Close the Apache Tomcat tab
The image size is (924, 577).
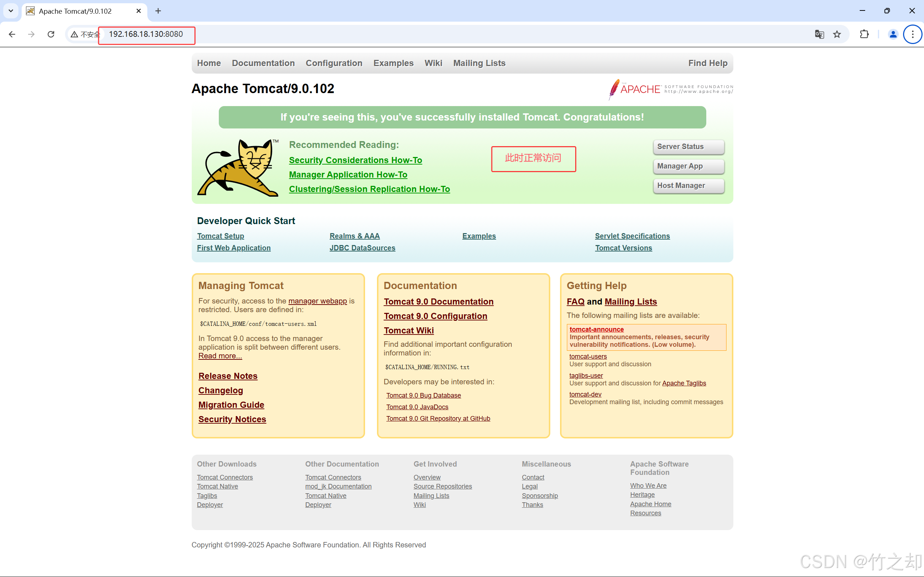tap(139, 11)
